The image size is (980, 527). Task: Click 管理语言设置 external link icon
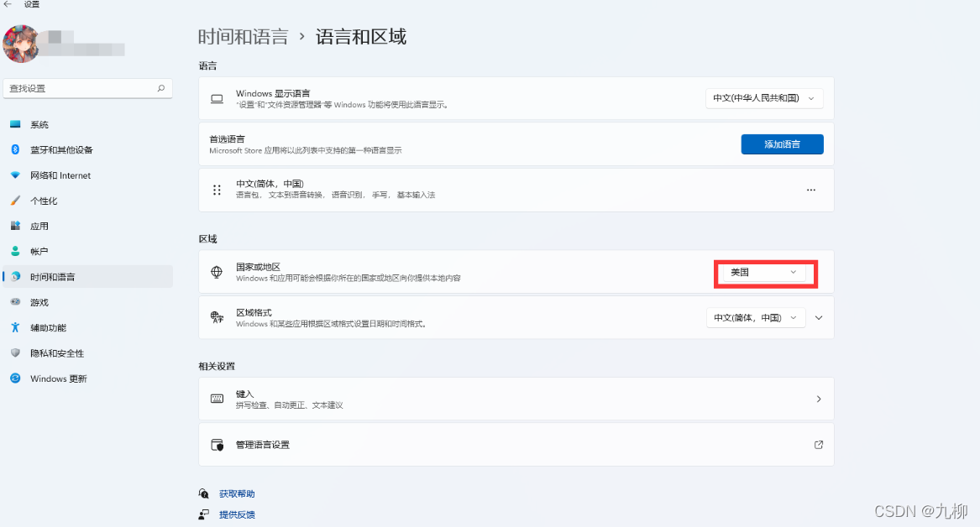[x=819, y=445]
